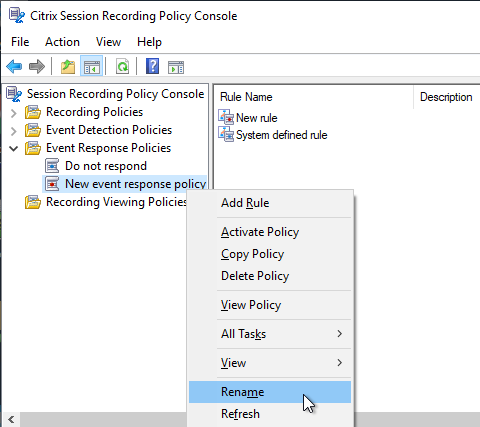Select the Event Response Policies tree item
This screenshot has width=480, height=427.
pyautogui.click(x=109, y=148)
